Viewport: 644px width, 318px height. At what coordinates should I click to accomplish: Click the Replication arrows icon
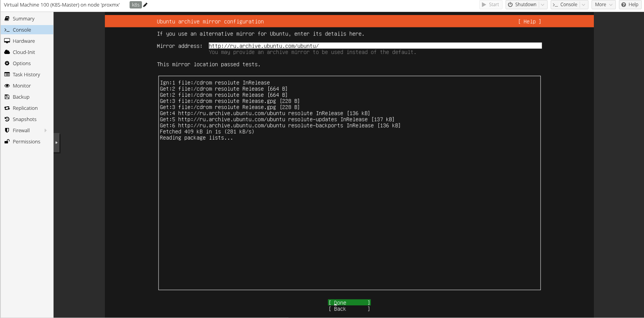7,108
